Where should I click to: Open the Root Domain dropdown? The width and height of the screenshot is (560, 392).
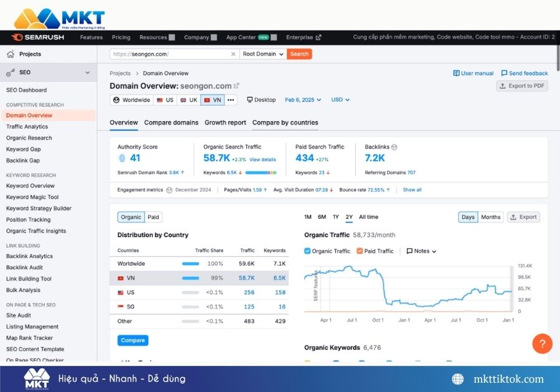263,54
